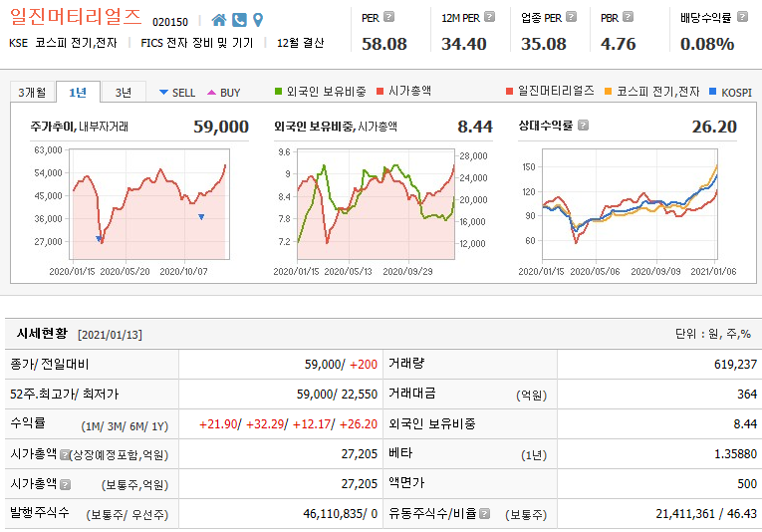The height and width of the screenshot is (532, 762).
Task: Click the PBR value 4.76
Action: click(619, 44)
